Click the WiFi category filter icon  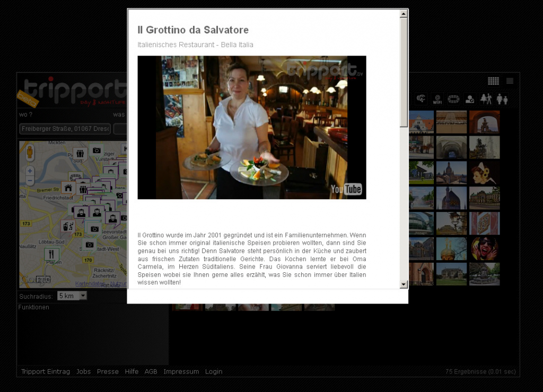[437, 99]
